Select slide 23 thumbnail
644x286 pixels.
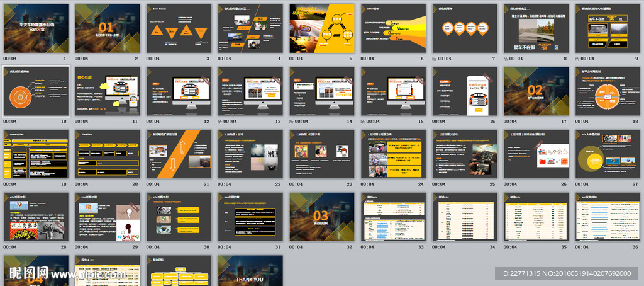(x=322, y=154)
